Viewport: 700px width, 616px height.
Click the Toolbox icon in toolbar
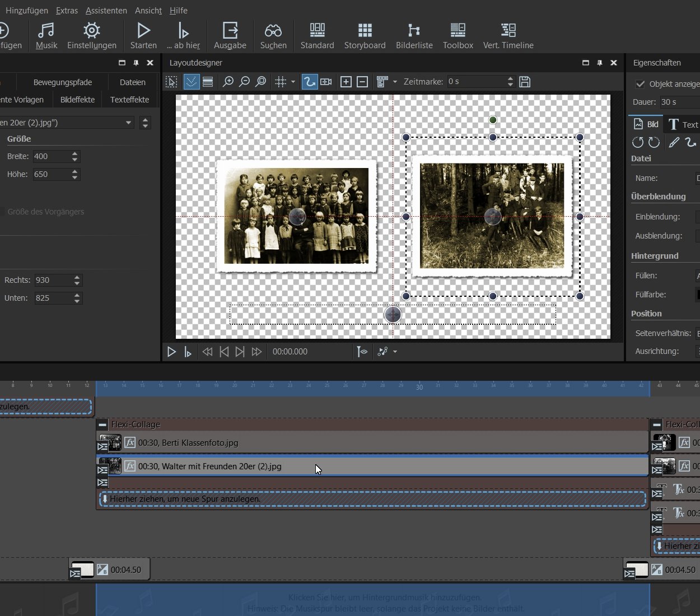point(458,36)
